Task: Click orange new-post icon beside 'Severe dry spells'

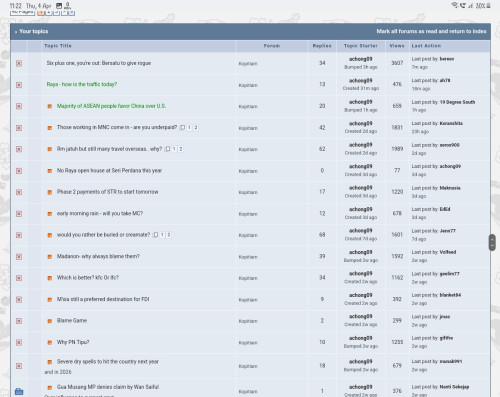Action: coord(50,362)
